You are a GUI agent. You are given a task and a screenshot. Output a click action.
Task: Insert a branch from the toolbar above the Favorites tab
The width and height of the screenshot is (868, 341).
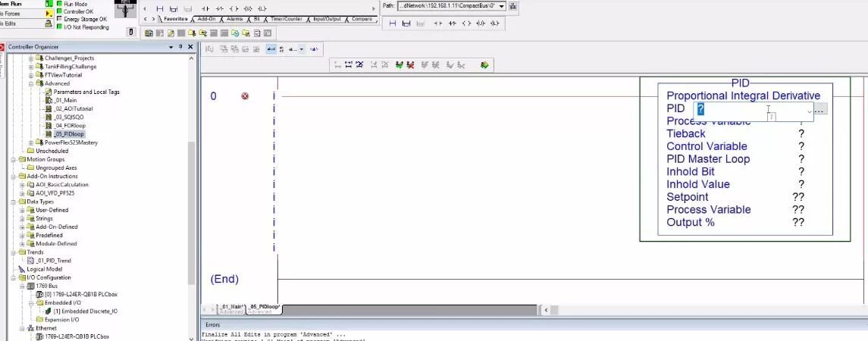pyautogui.click(x=174, y=9)
